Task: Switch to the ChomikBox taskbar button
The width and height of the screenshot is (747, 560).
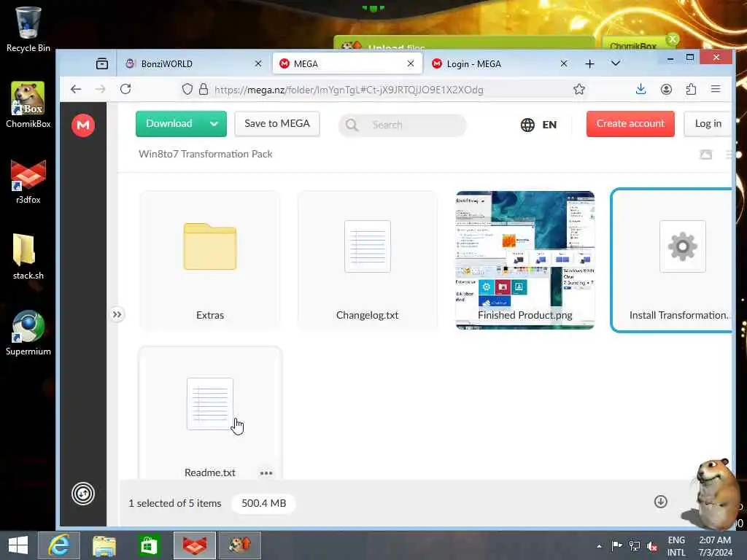Action: pyautogui.click(x=239, y=545)
